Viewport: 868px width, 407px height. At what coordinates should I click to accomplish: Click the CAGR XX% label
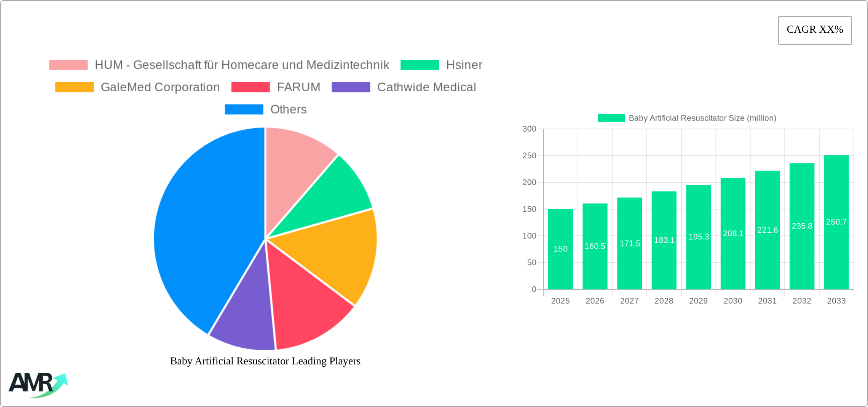coord(814,30)
